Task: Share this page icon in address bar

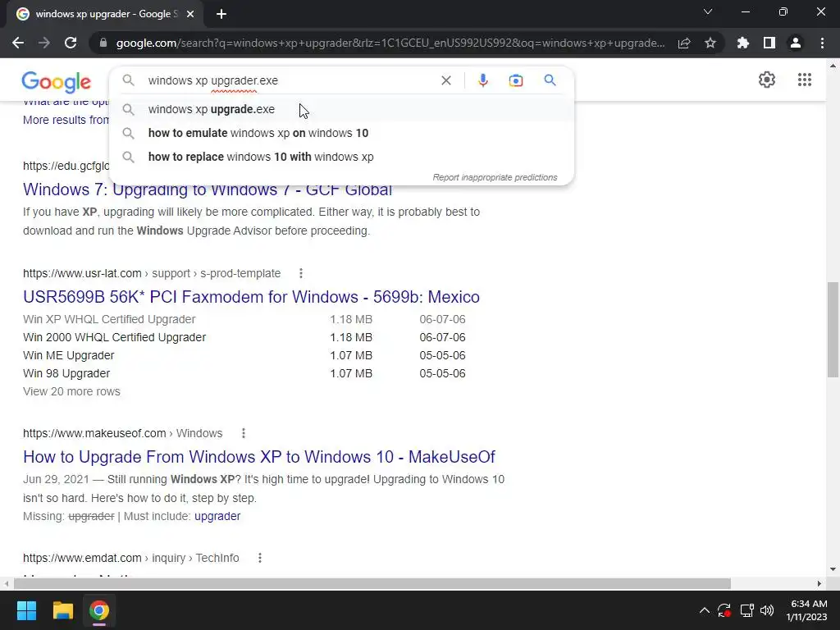Action: [x=684, y=43]
